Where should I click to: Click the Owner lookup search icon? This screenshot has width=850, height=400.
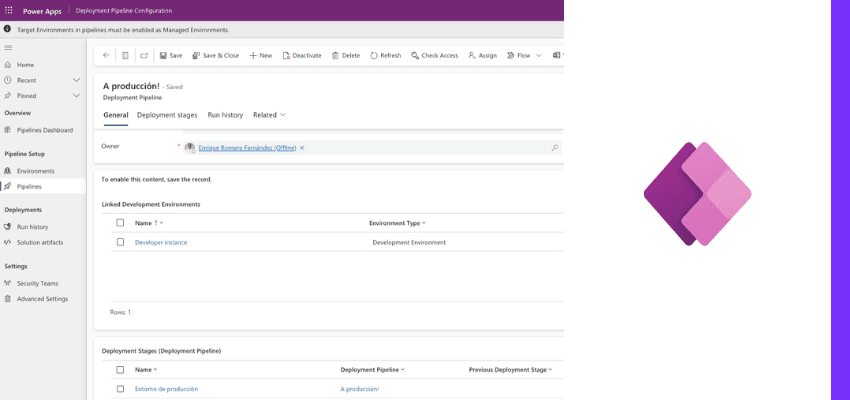(555, 147)
